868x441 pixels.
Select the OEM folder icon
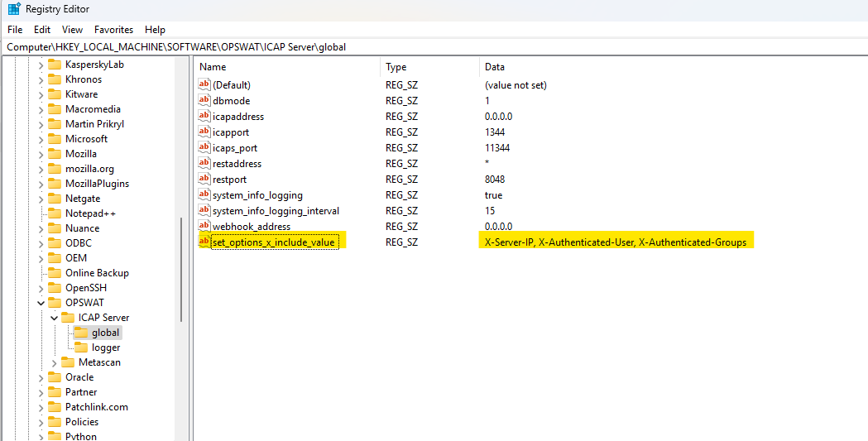[x=55, y=258]
